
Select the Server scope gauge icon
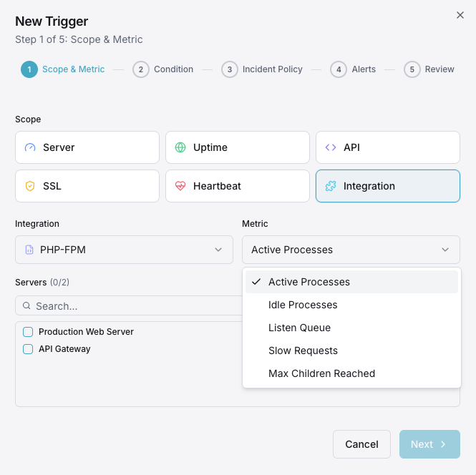click(x=30, y=147)
